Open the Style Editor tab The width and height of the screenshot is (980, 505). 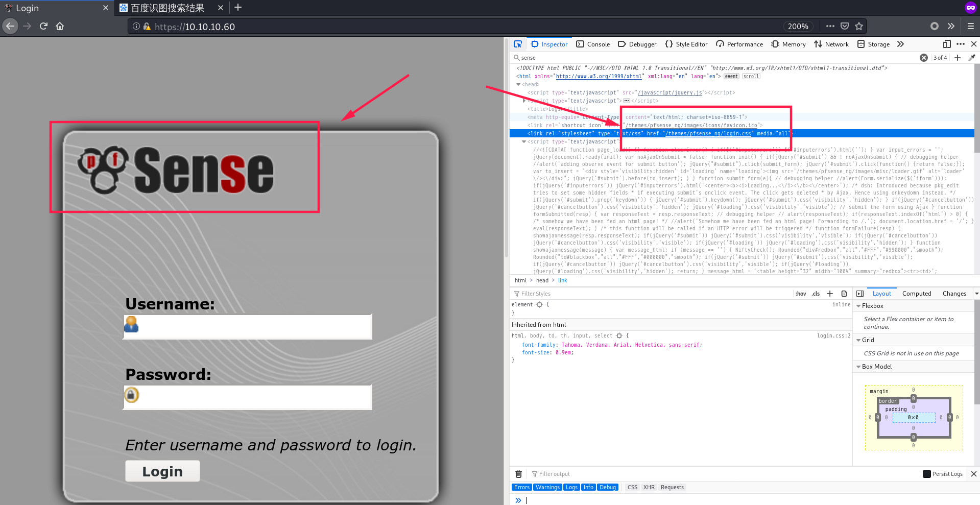(x=686, y=44)
